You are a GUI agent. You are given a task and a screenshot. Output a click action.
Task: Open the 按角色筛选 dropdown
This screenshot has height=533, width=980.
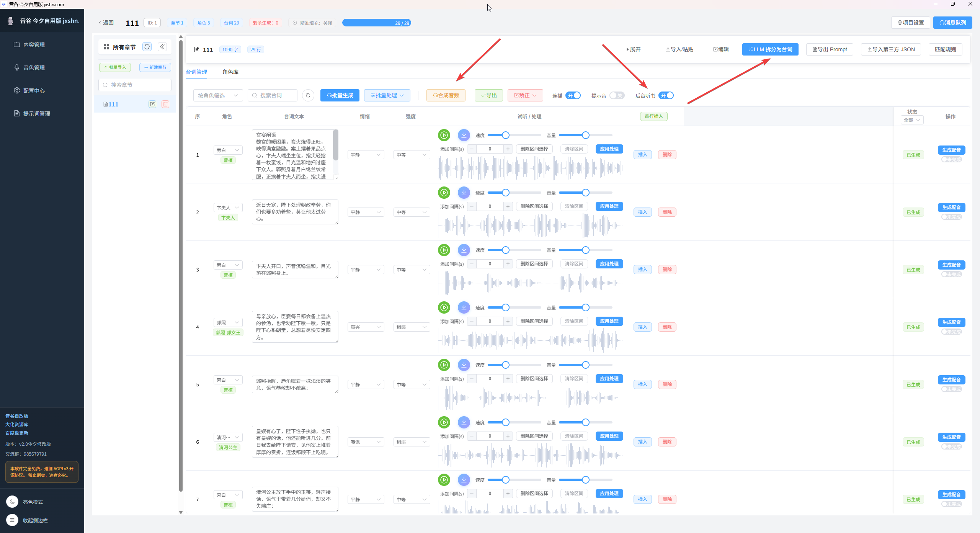coord(218,95)
